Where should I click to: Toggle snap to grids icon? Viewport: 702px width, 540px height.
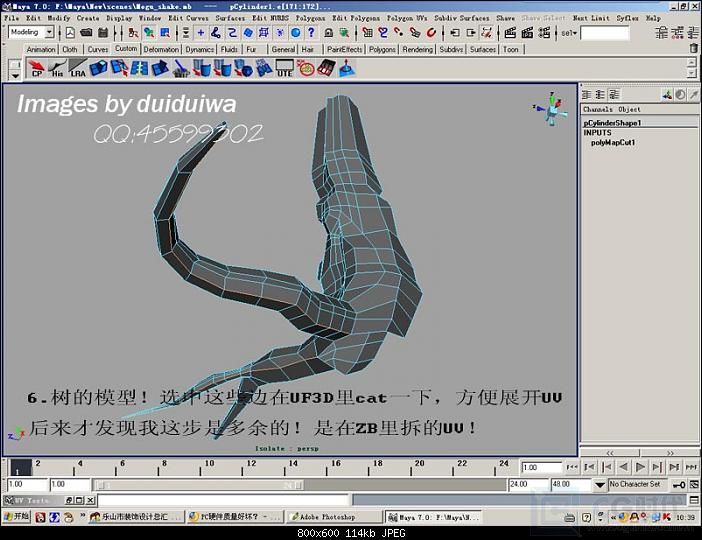click(368, 33)
